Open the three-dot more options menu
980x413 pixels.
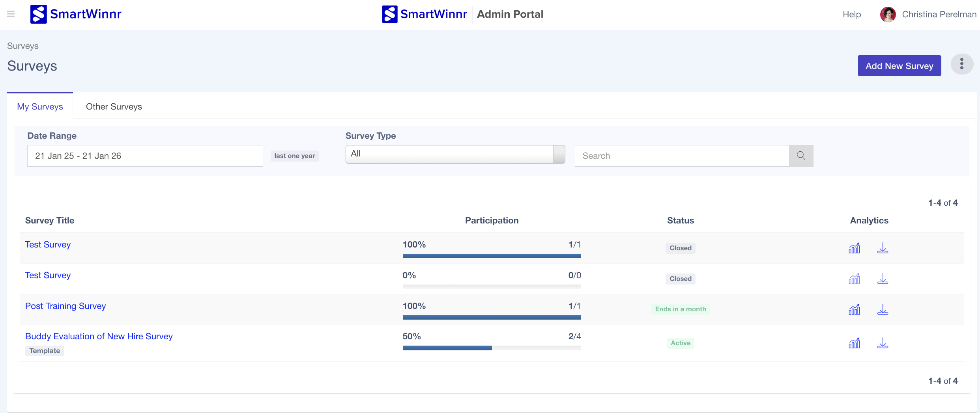pos(962,64)
